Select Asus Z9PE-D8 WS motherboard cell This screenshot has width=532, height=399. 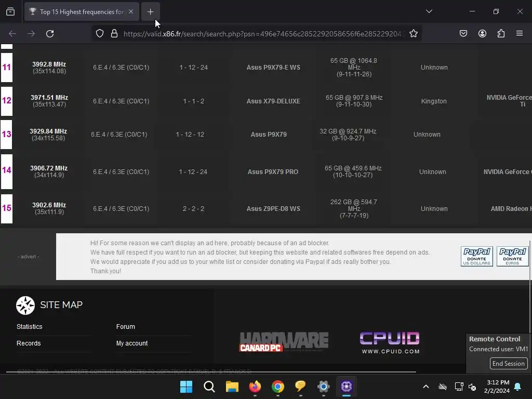[273, 209]
